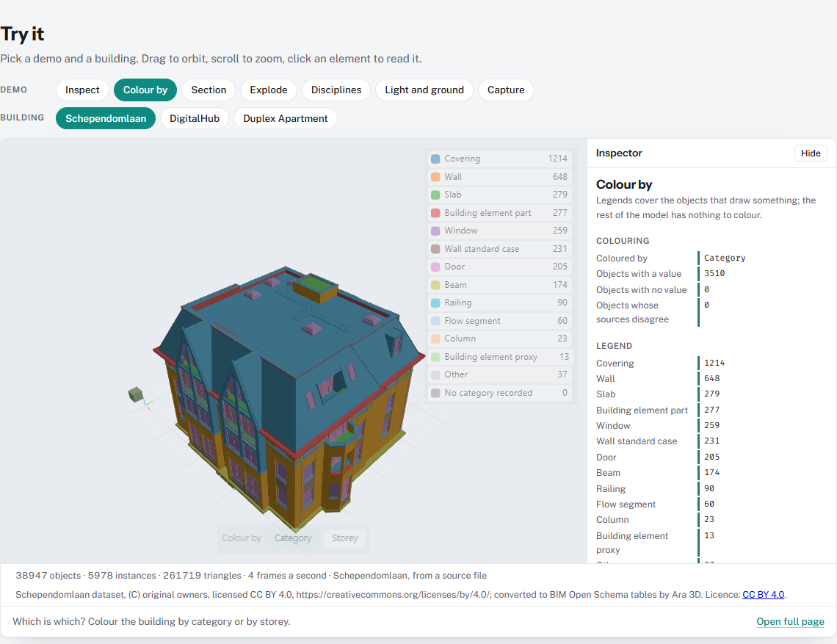This screenshot has height=644, width=837.
Task: Select the Colour by demo pill
Action: tap(145, 90)
